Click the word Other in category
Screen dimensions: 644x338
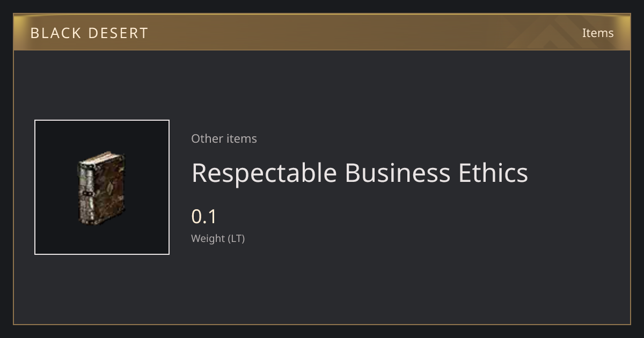(x=207, y=138)
